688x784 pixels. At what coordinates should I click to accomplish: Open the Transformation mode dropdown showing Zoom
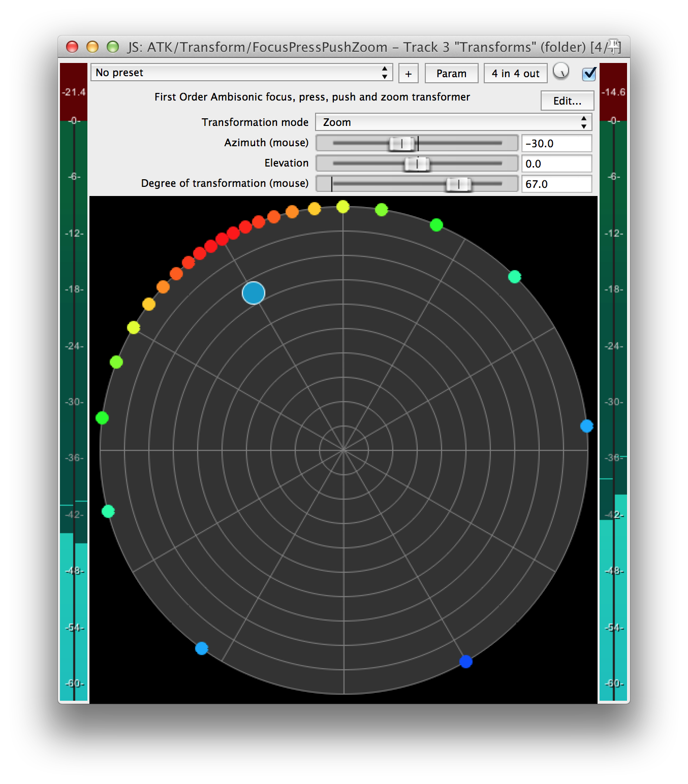tap(453, 122)
